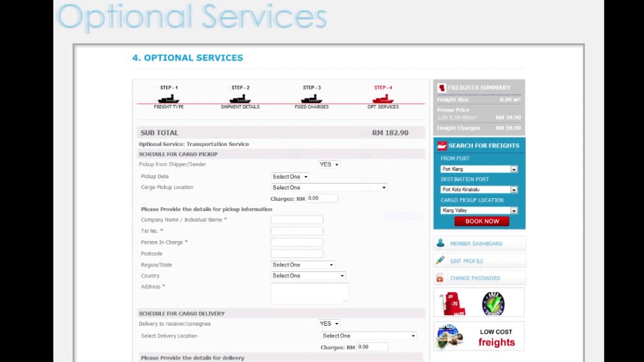Viewport: 644px width, 362px height.
Task: Click the Book Now button
Action: click(x=481, y=221)
